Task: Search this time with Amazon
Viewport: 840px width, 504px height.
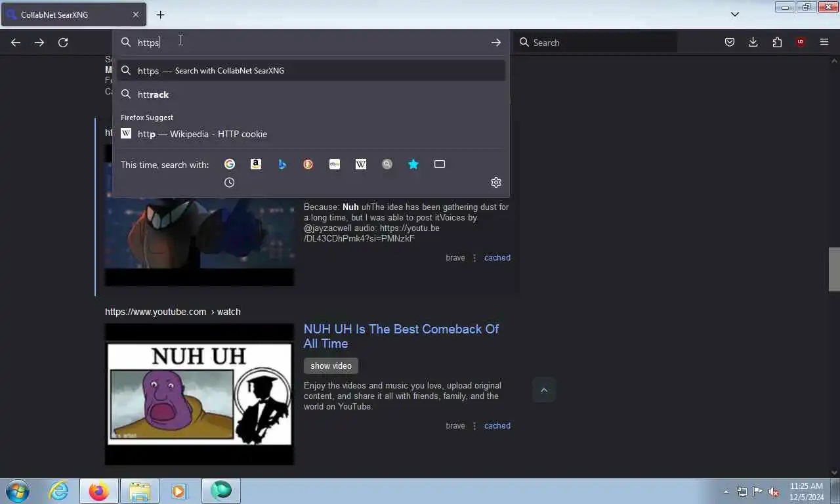Action: click(x=256, y=164)
